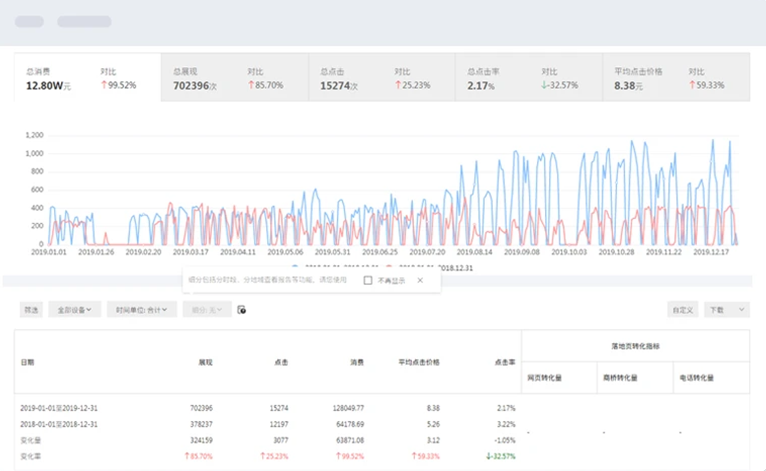Click the 点击 column header in table
766x471 pixels.
pyautogui.click(x=281, y=362)
